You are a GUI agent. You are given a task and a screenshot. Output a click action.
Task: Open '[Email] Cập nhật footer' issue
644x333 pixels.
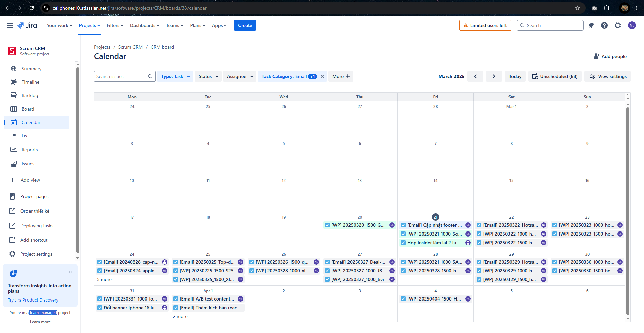tap(435, 225)
